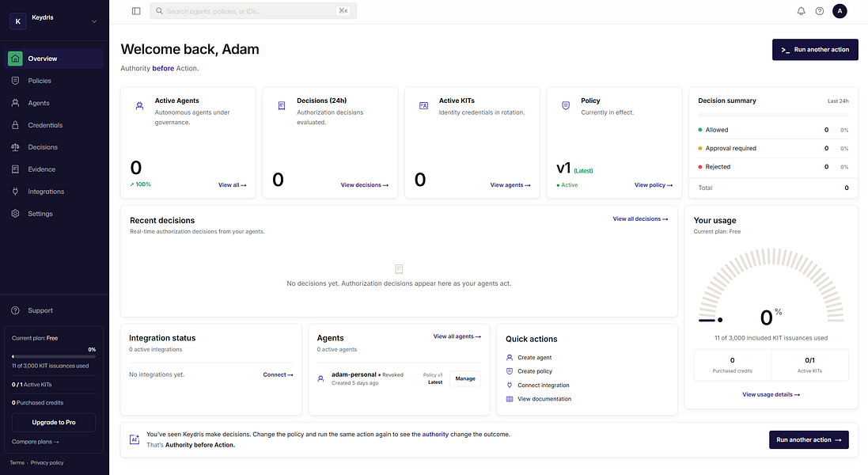Click the adam-personal agent icon
The image size is (868, 475).
[x=320, y=378]
